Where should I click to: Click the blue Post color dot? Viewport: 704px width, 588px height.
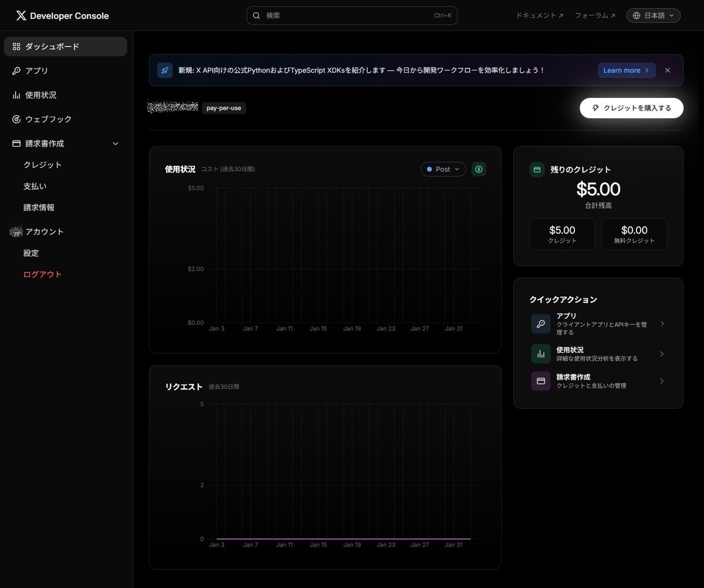429,169
